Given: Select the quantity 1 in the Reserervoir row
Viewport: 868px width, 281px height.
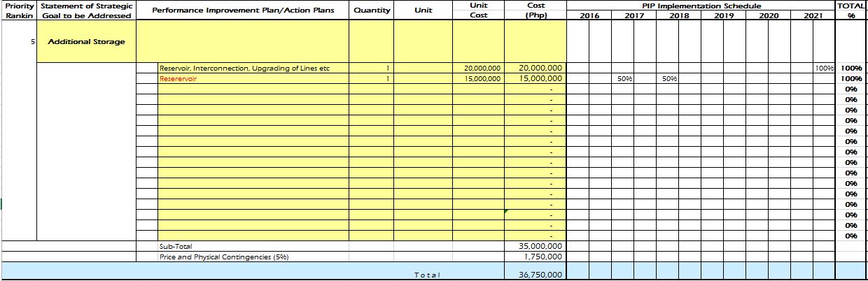Looking at the screenshot, I should (x=372, y=78).
